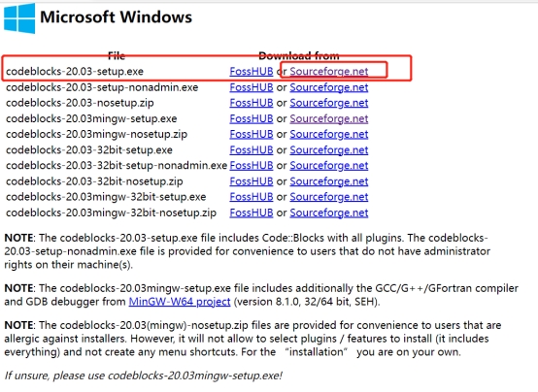Download codeblocks-20.03-nosetup.zip from FossHUB

(x=252, y=103)
